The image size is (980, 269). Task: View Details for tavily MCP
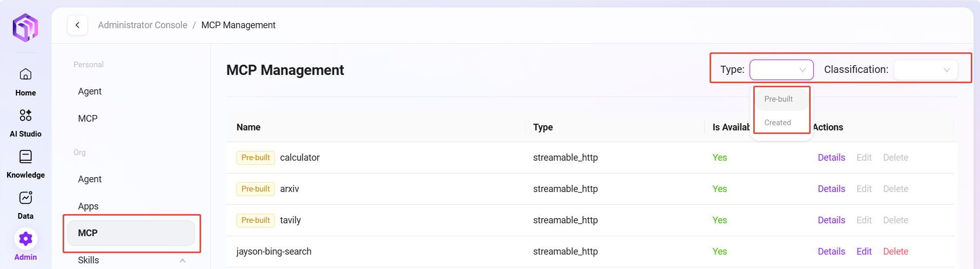pyautogui.click(x=831, y=220)
